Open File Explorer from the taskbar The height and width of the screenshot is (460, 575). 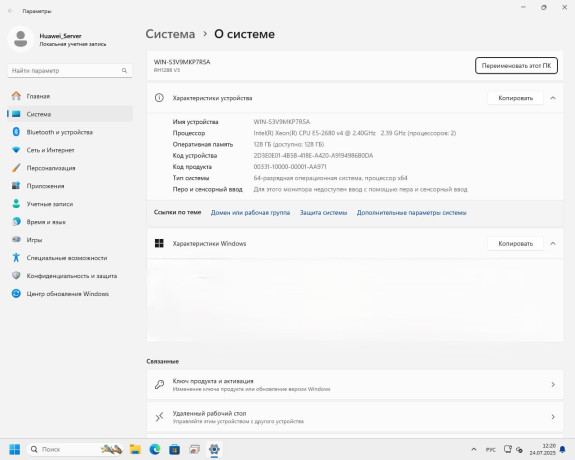135,449
